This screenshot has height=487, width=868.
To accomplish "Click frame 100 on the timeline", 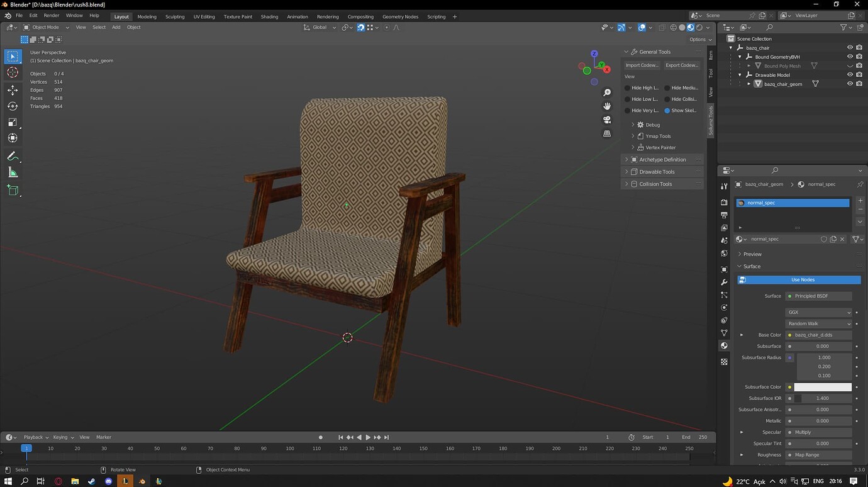I will click(289, 448).
